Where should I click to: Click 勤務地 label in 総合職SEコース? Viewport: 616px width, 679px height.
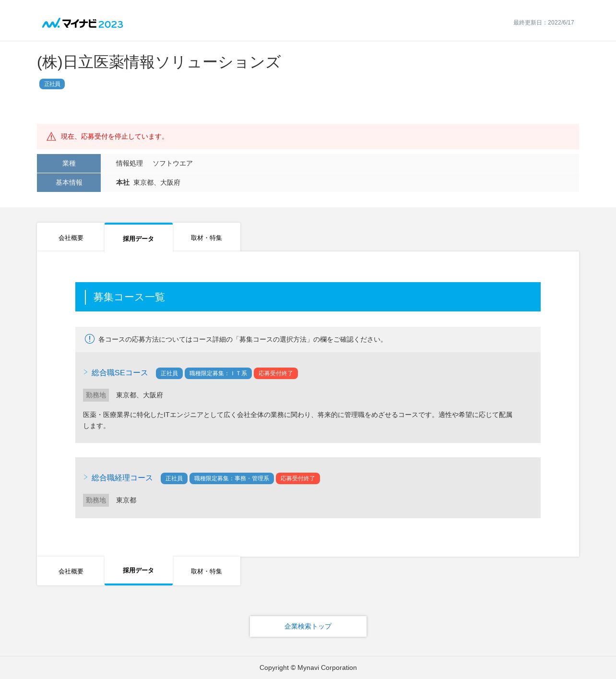coord(96,395)
